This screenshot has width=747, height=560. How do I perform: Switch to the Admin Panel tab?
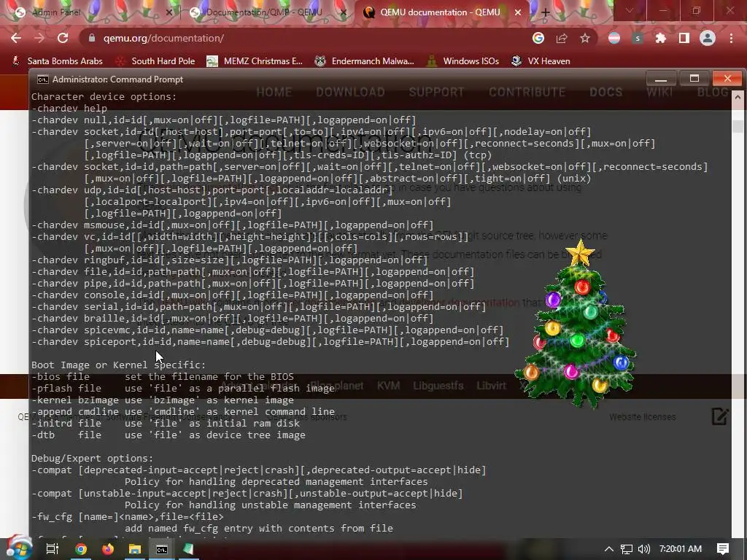[90, 12]
